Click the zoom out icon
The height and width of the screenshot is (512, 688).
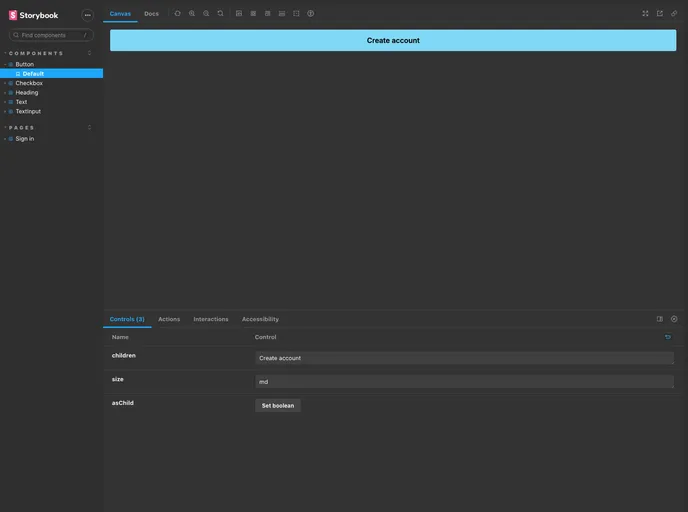206,14
